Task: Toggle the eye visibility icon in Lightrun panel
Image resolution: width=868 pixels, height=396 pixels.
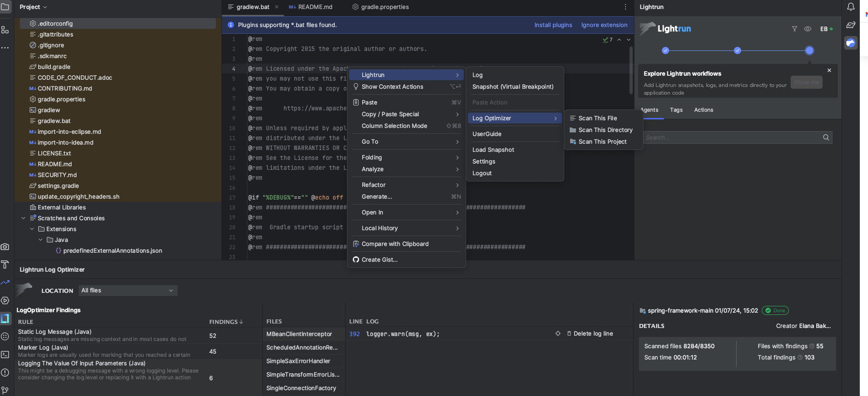Action: point(808,29)
